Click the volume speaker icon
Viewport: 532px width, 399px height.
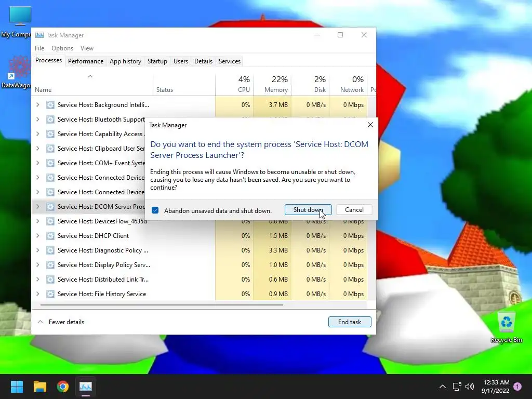coord(470,387)
